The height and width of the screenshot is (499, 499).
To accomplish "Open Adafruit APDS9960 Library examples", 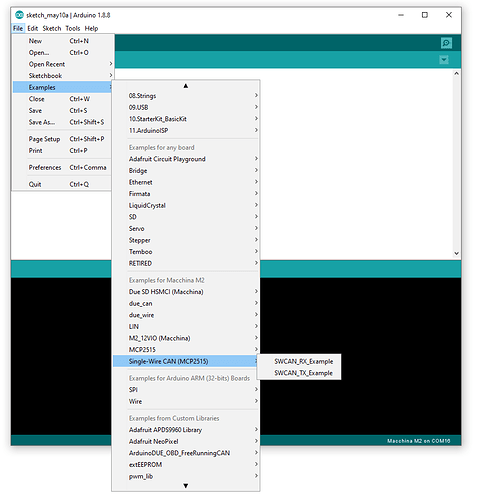I will (x=186, y=430).
